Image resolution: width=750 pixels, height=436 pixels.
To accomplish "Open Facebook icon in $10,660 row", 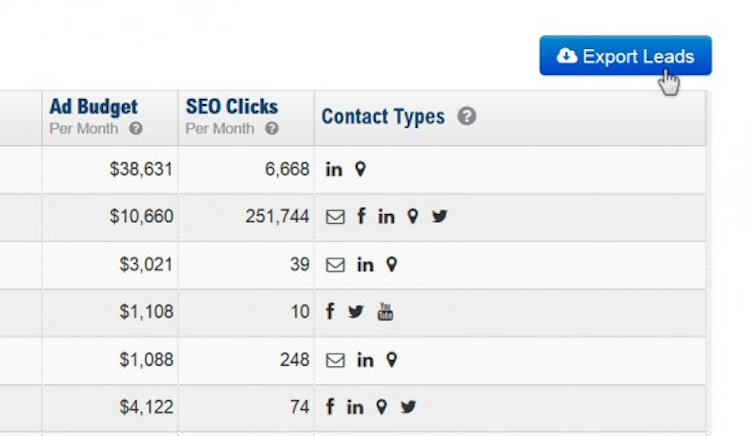I will click(361, 217).
